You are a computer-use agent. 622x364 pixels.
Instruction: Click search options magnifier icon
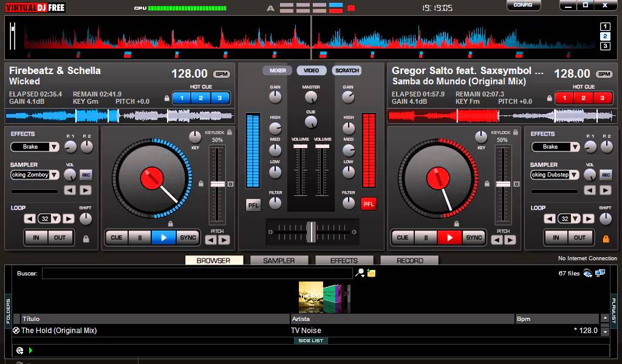360,273
